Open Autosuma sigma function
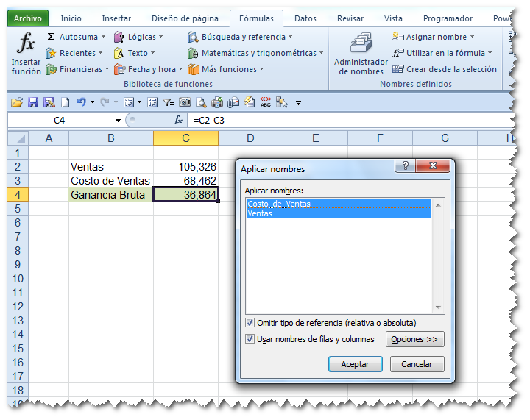The width and height of the screenshot is (530, 420). point(76,37)
